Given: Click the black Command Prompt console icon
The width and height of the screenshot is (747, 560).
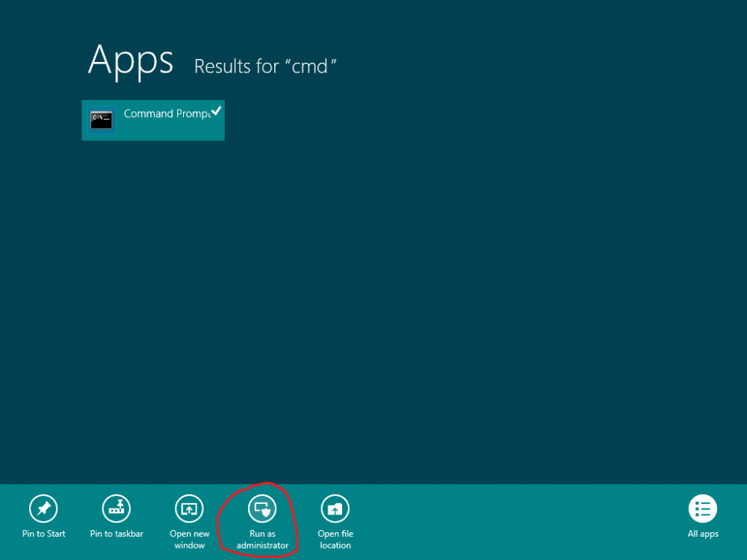Looking at the screenshot, I should (x=102, y=120).
